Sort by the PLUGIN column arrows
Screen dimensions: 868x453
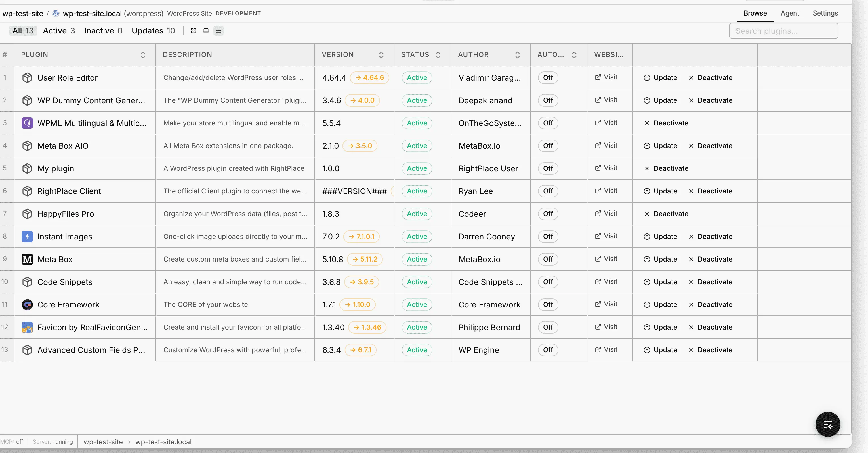pos(143,55)
